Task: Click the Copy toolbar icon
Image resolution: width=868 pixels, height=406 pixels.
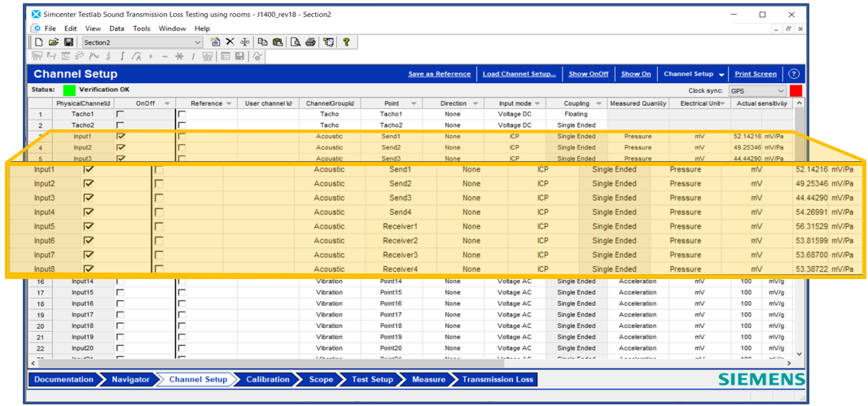Action: 263,42
